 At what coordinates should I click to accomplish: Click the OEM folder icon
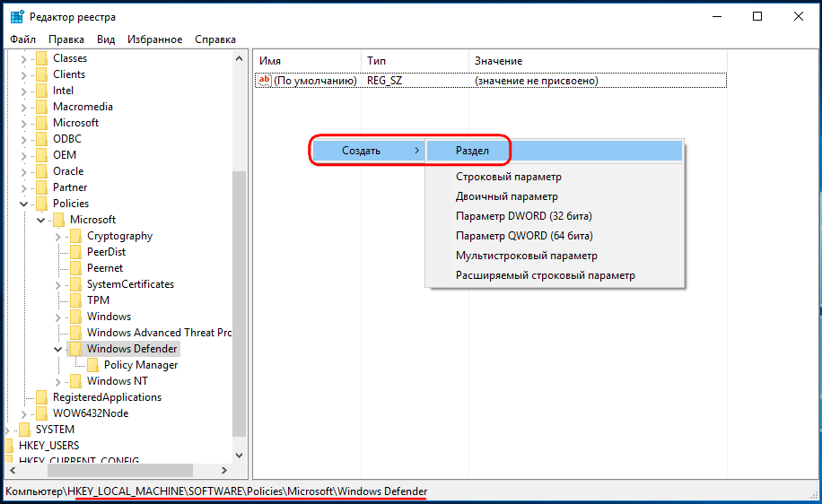[42, 155]
